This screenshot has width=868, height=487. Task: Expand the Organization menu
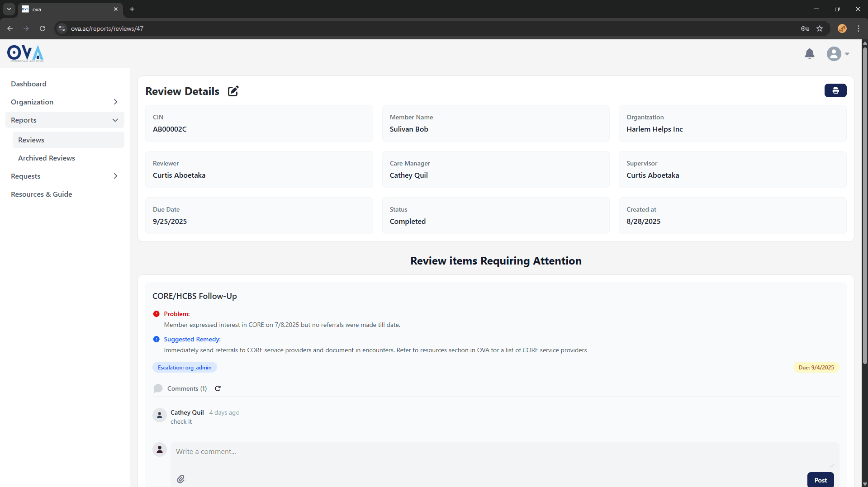65,102
